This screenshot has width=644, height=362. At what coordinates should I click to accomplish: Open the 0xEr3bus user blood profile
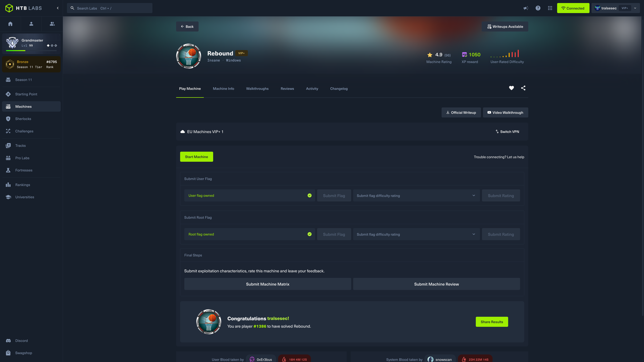tap(260, 359)
